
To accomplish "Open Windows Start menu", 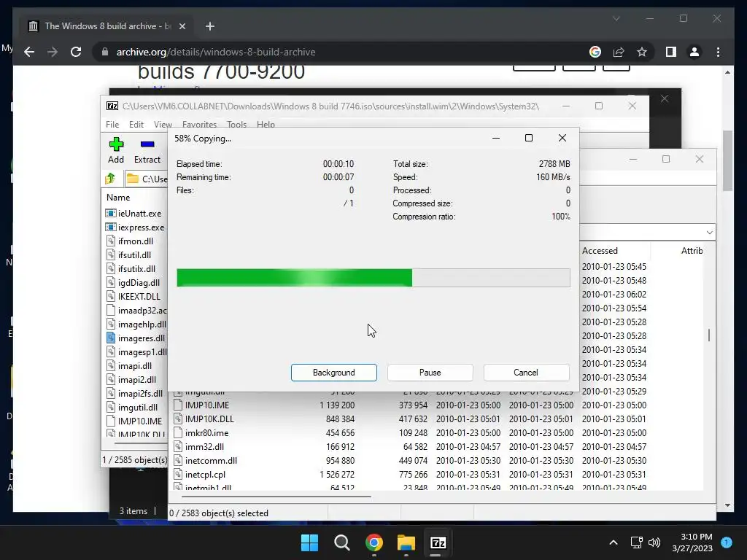I will pos(309,542).
